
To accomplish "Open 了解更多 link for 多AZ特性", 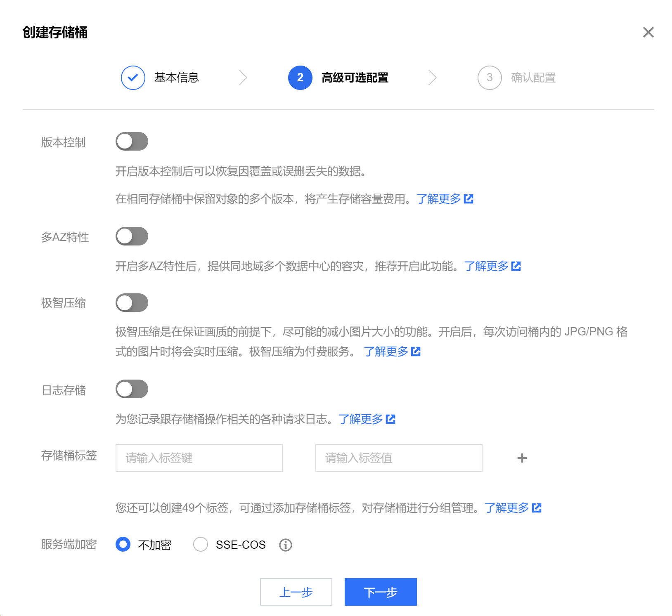I will pos(492,266).
